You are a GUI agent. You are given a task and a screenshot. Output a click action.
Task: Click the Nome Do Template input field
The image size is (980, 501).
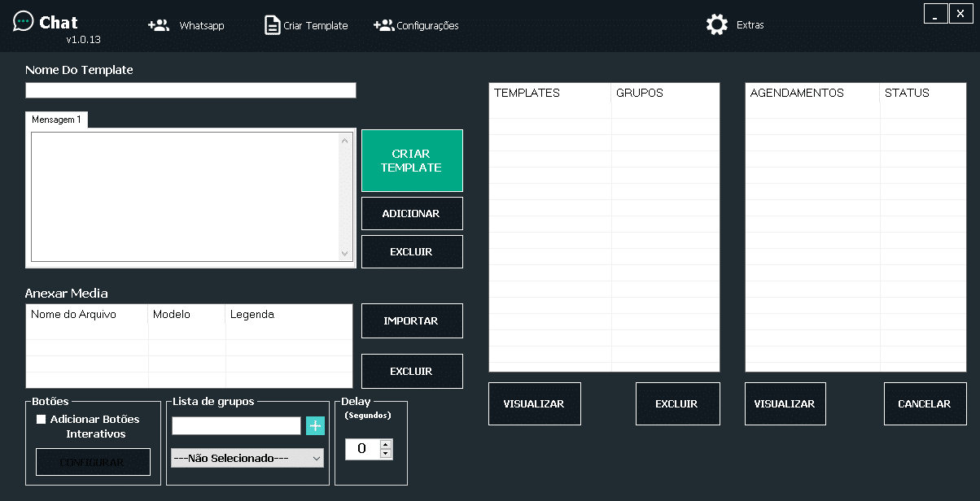(x=190, y=90)
